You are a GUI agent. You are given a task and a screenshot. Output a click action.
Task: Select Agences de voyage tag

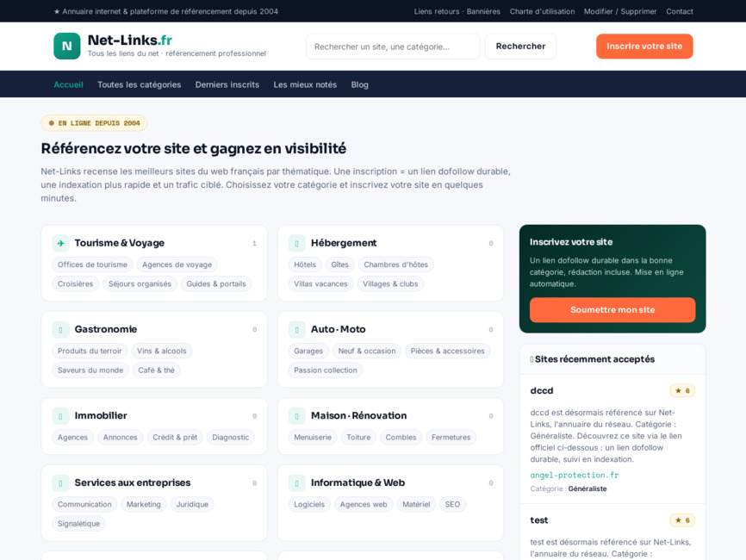(x=177, y=264)
